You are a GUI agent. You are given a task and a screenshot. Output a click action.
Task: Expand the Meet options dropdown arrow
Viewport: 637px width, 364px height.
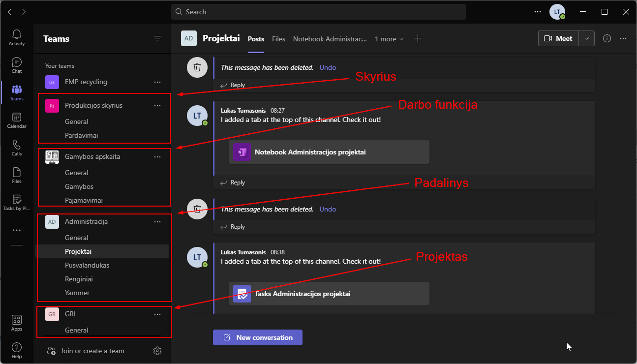pos(586,38)
